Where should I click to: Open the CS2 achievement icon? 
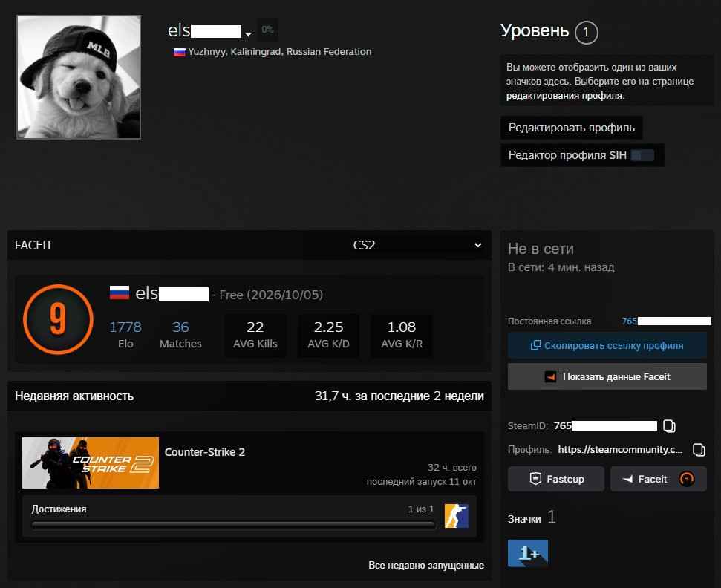coord(456,516)
